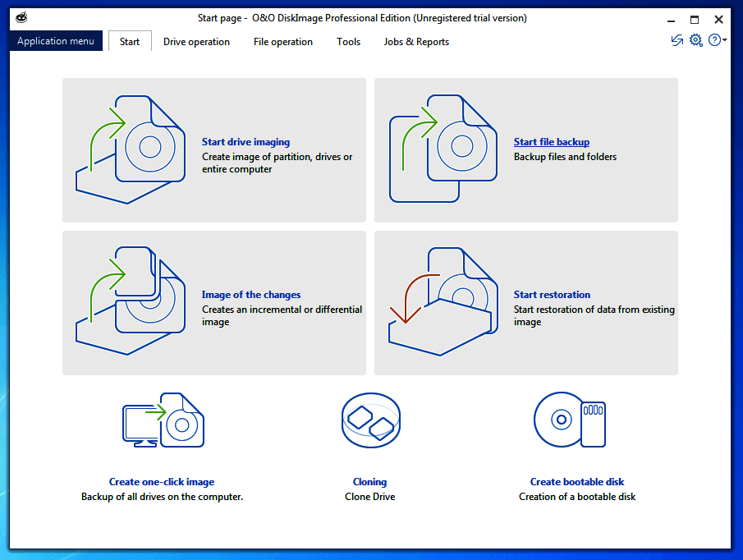Click the help question mark icon
The image size is (743, 560).
[x=713, y=39]
